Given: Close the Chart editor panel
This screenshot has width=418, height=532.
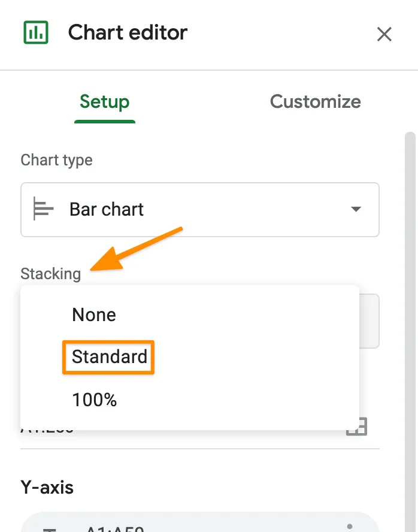Looking at the screenshot, I should click(x=384, y=34).
